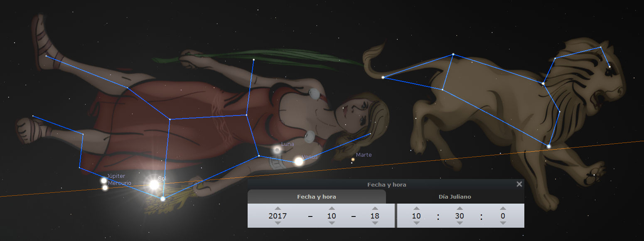Image resolution: width=644 pixels, height=241 pixels.
Task: Select planet Marte
Action: pos(353,160)
